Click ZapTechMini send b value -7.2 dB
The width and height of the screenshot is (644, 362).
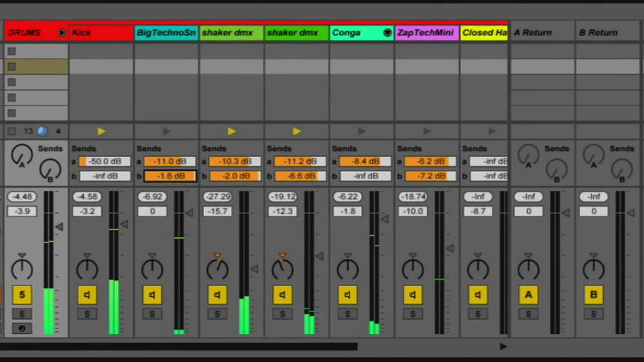click(430, 176)
